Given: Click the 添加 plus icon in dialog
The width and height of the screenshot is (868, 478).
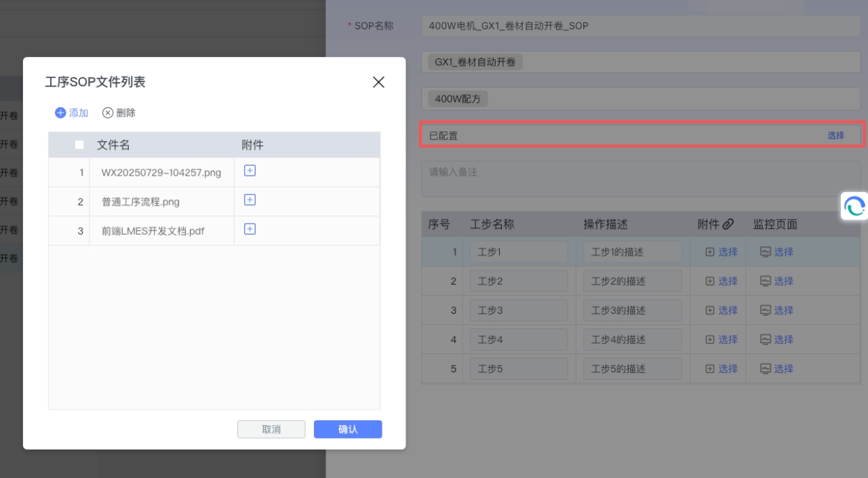Looking at the screenshot, I should [60, 113].
